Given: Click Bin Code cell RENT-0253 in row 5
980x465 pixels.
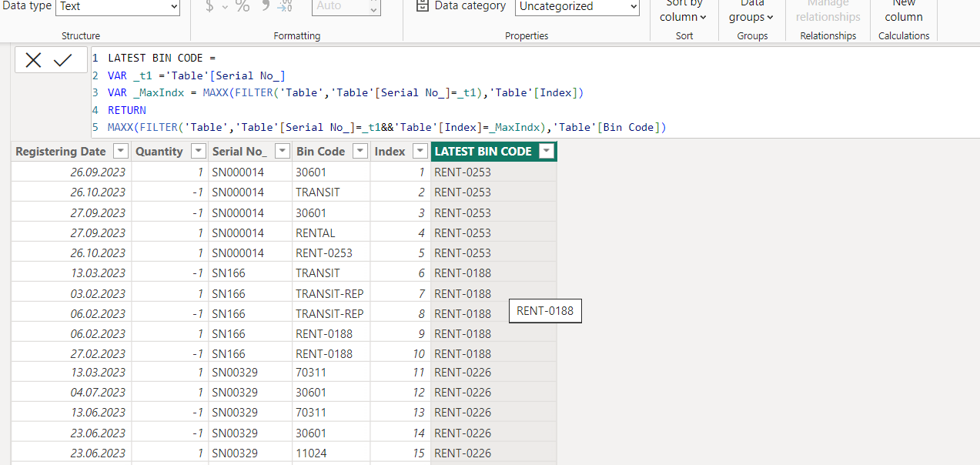Looking at the screenshot, I should click(331, 253).
